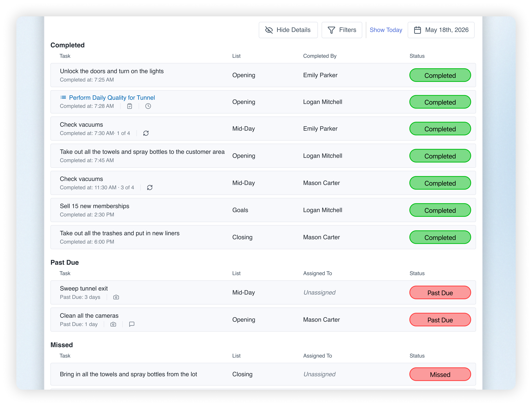Click the crossed-eye icon on Hide Details
The image size is (532, 406).
tap(269, 30)
